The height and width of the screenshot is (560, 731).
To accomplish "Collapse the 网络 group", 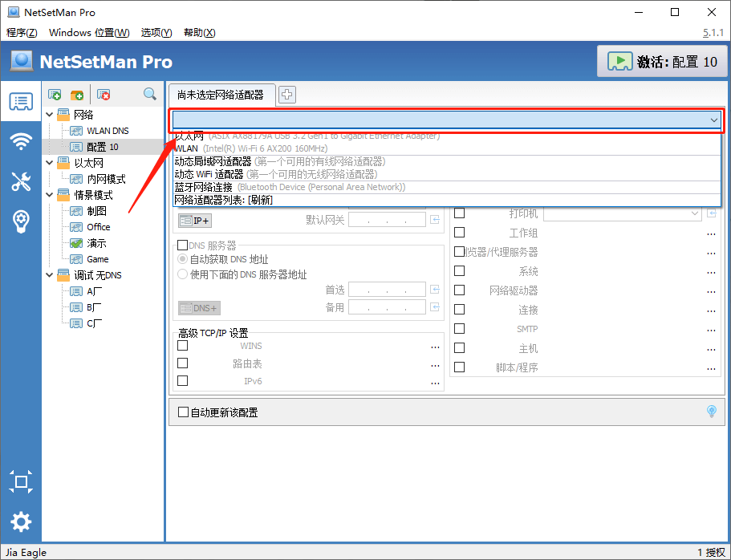I will pos(50,115).
